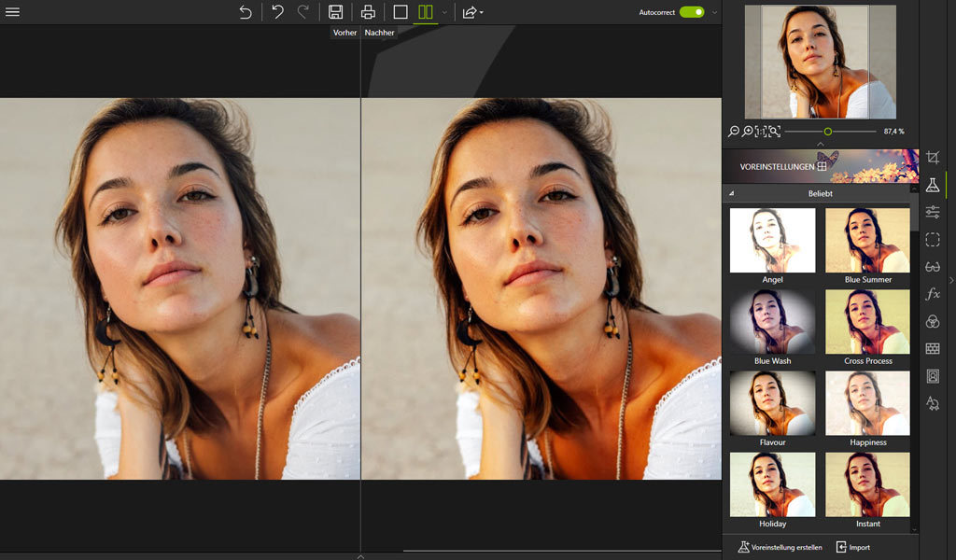Open the adjustment sliders panel

pos(932,213)
